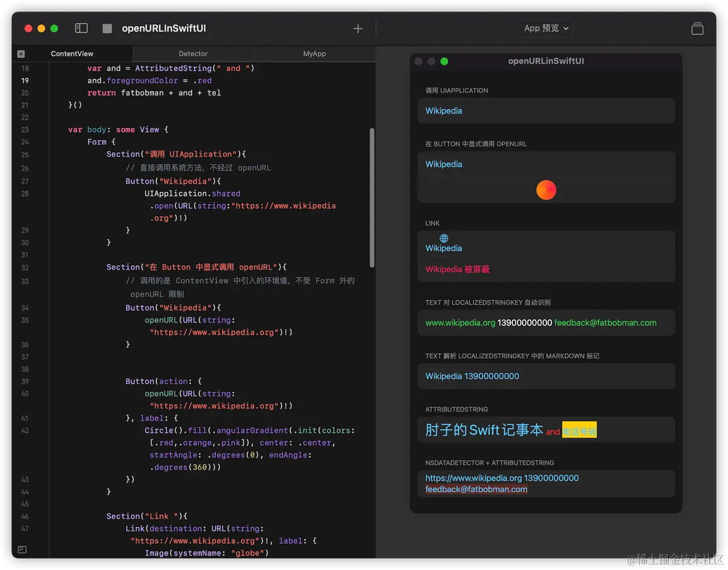
Task: Click Wikipedia under 调用 UIApplication section
Action: pyautogui.click(x=443, y=110)
